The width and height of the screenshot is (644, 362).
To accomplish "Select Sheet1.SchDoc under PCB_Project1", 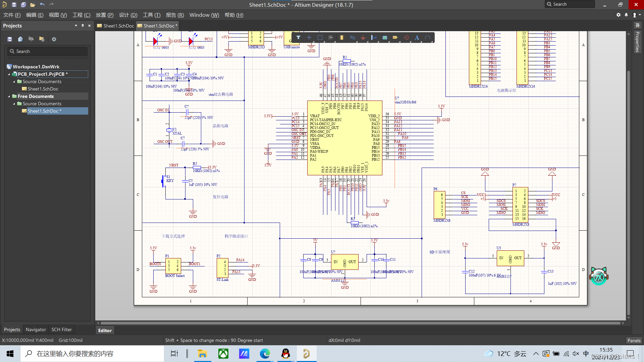I will coord(43,89).
